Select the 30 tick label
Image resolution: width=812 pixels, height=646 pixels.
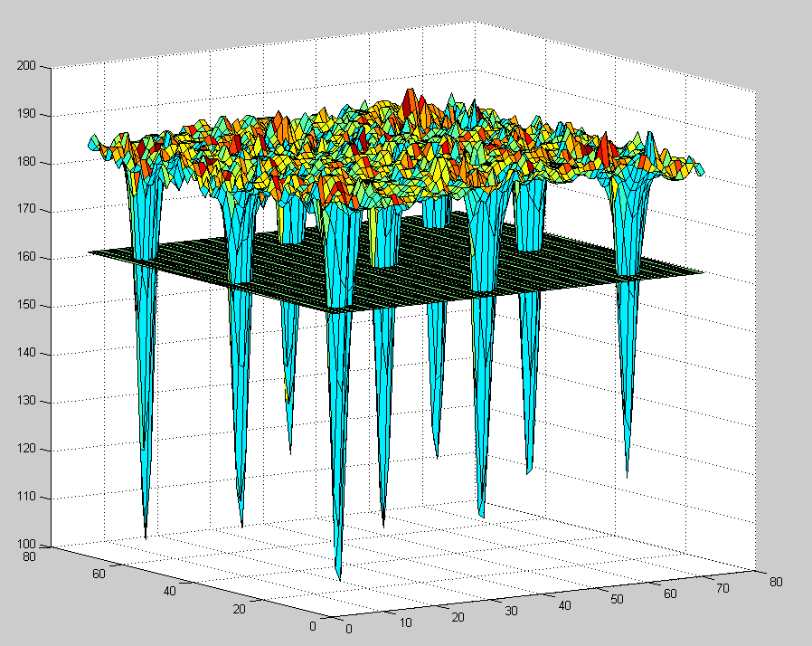tap(511, 612)
